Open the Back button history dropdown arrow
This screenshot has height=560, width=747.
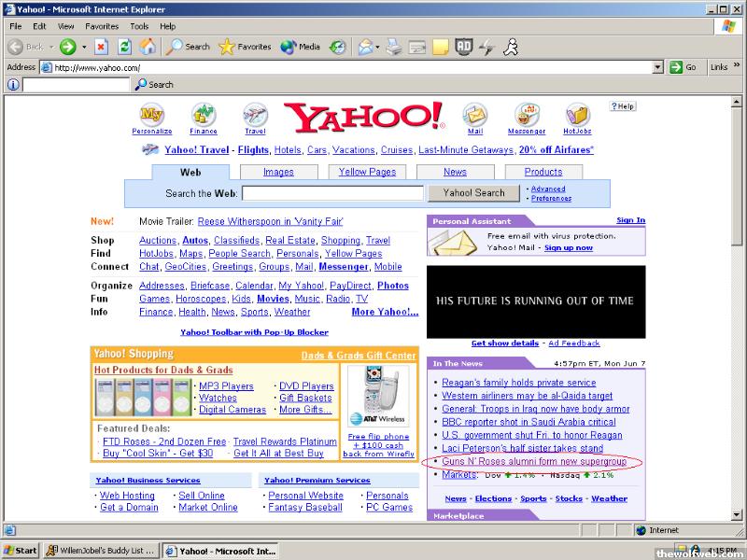point(51,47)
